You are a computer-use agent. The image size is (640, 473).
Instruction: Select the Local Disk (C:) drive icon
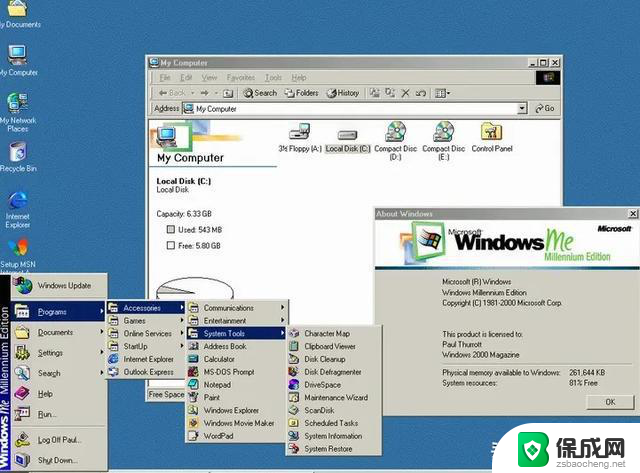tap(348, 140)
